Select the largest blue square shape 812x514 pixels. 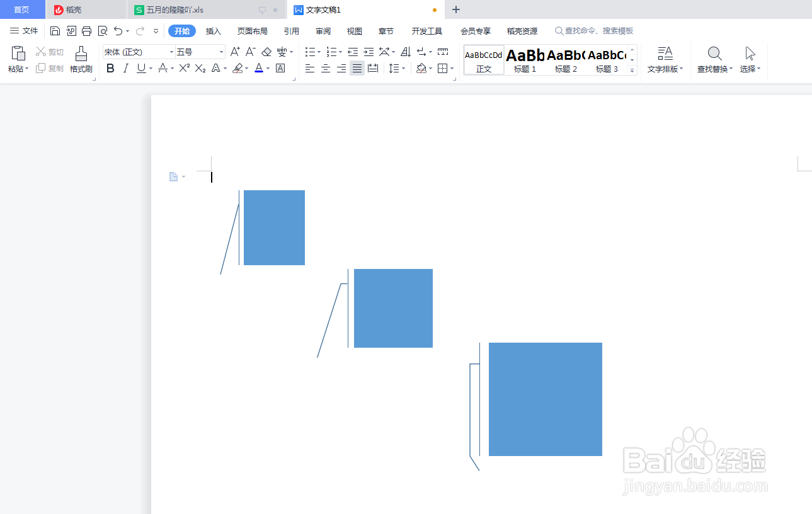pyautogui.click(x=546, y=399)
